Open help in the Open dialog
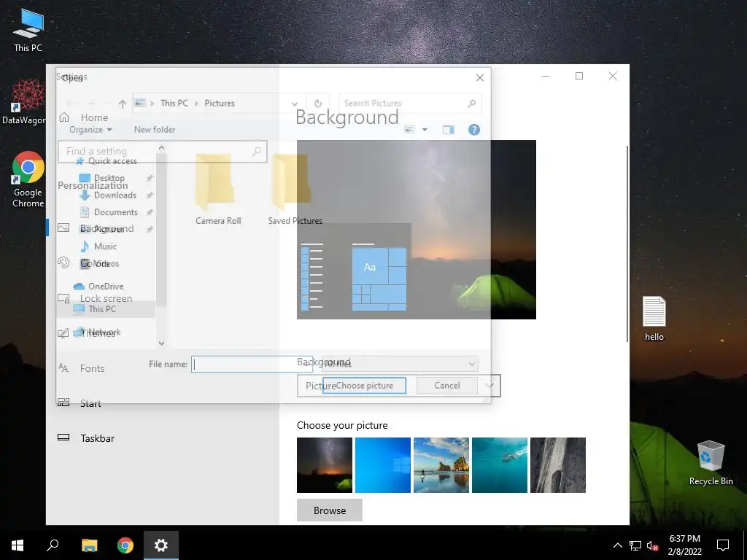747x560 pixels. coord(474,130)
